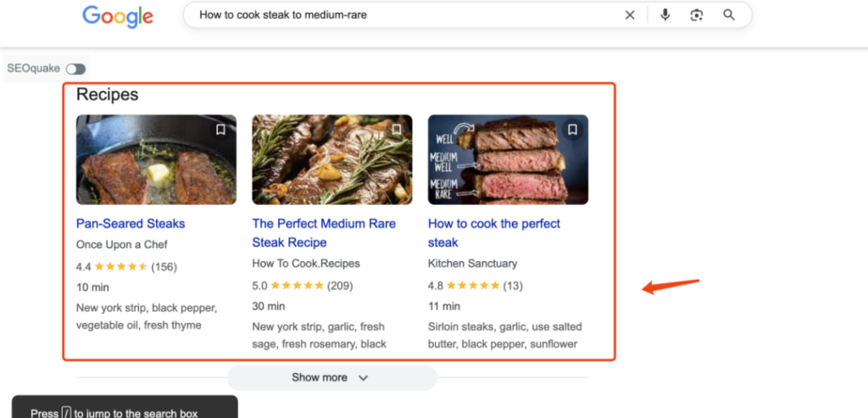
Task: Toggle the SEOquake switch
Action: (x=75, y=69)
